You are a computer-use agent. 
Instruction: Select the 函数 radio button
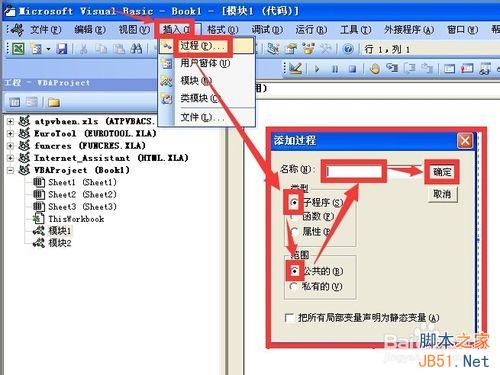pyautogui.click(x=294, y=217)
